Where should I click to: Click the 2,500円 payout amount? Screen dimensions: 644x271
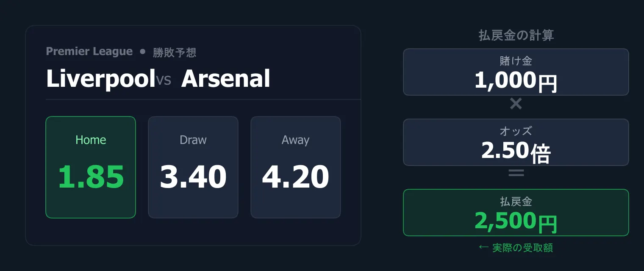click(x=516, y=221)
